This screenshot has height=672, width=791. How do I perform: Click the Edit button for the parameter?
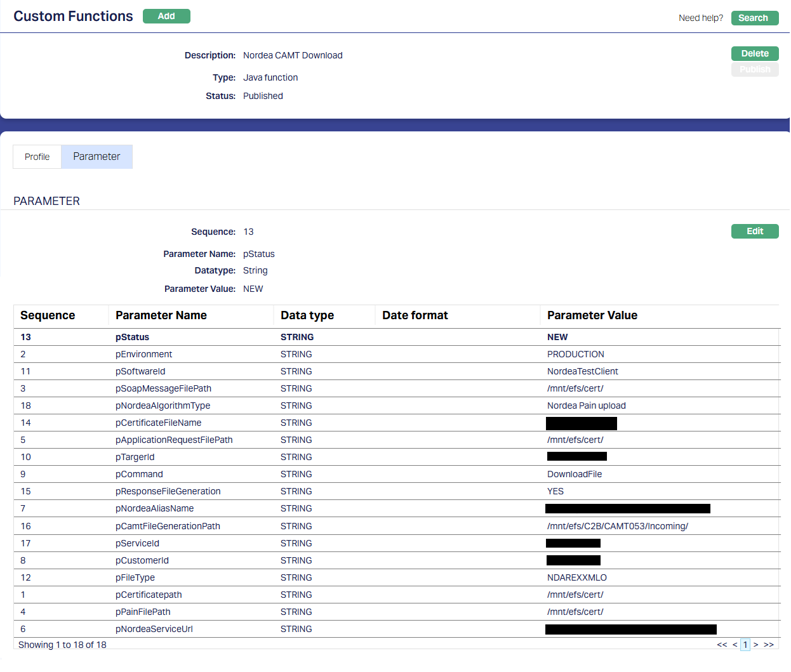pos(754,231)
